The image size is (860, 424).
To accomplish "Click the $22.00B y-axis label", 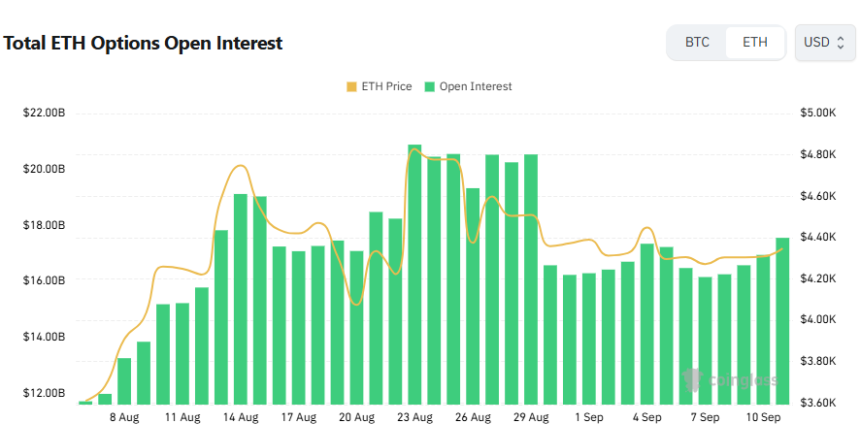I will click(x=44, y=114).
